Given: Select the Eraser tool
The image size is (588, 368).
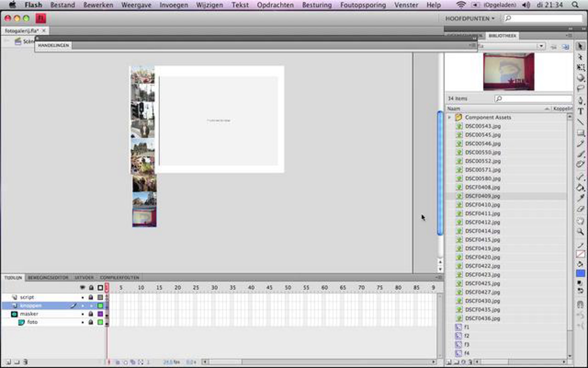Looking at the screenshot, I should (x=580, y=209).
